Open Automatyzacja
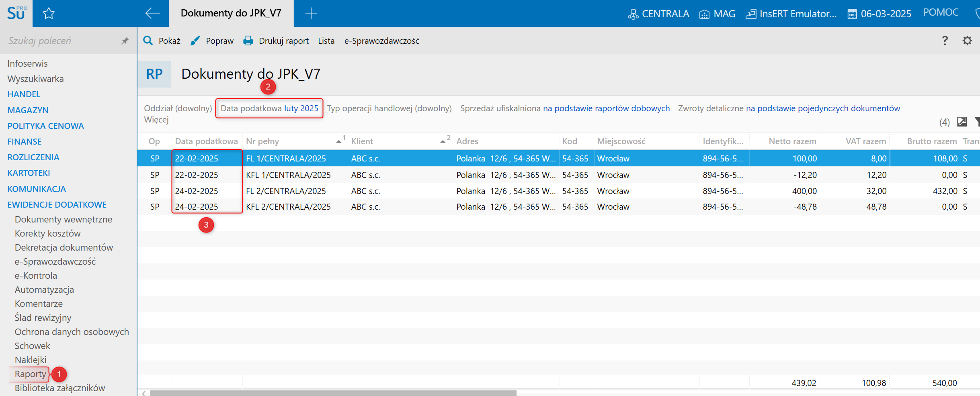Viewport: 980px width, 396px height. 44,290
